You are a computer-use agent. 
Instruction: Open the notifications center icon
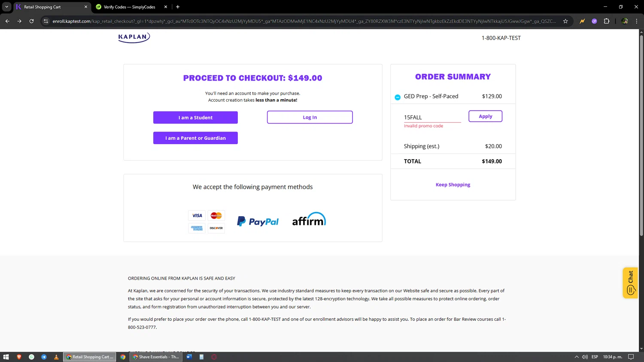[x=631, y=357]
